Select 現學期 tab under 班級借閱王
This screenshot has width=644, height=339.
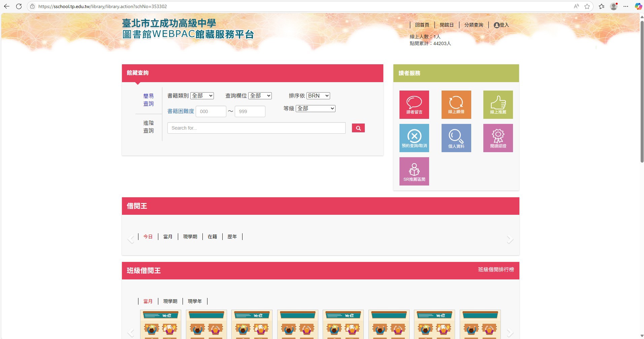point(170,301)
